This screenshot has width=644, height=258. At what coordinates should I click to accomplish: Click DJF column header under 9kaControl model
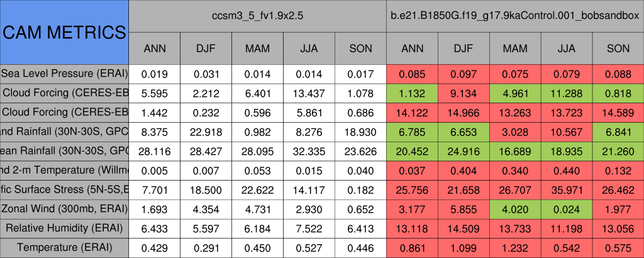[x=464, y=48]
